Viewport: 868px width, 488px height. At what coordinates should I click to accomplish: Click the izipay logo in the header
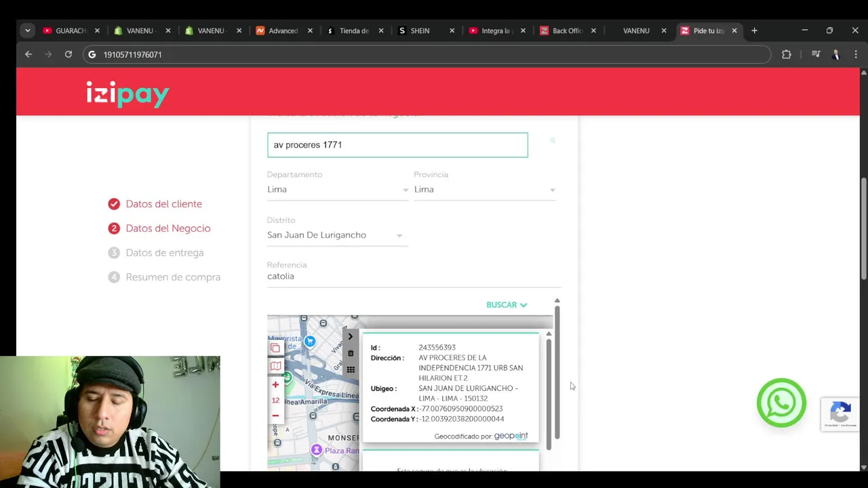pos(127,94)
